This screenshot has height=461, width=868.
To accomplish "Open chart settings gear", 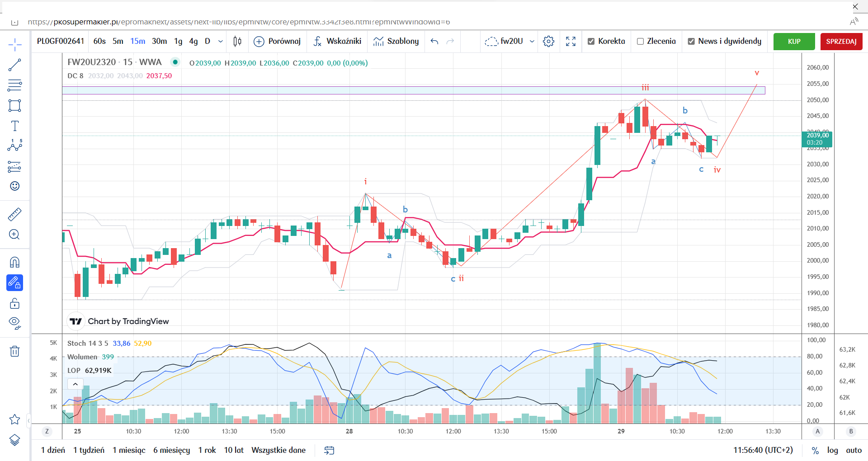I will 548,42.
